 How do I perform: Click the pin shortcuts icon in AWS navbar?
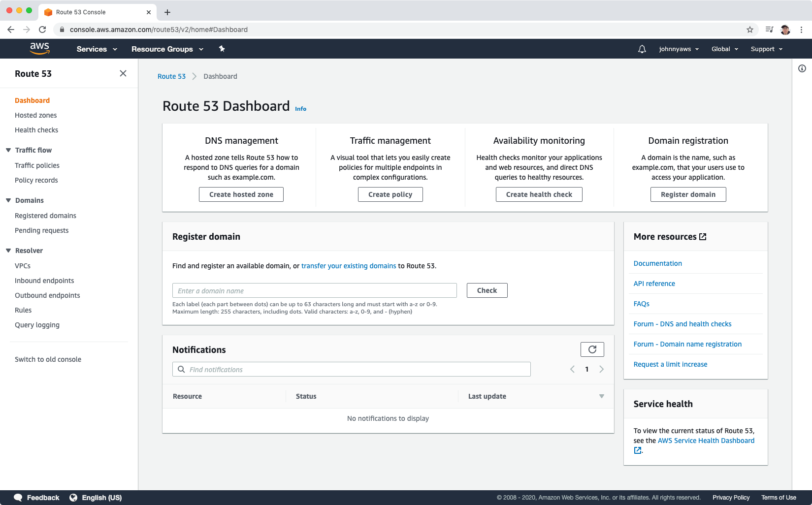pyautogui.click(x=222, y=49)
